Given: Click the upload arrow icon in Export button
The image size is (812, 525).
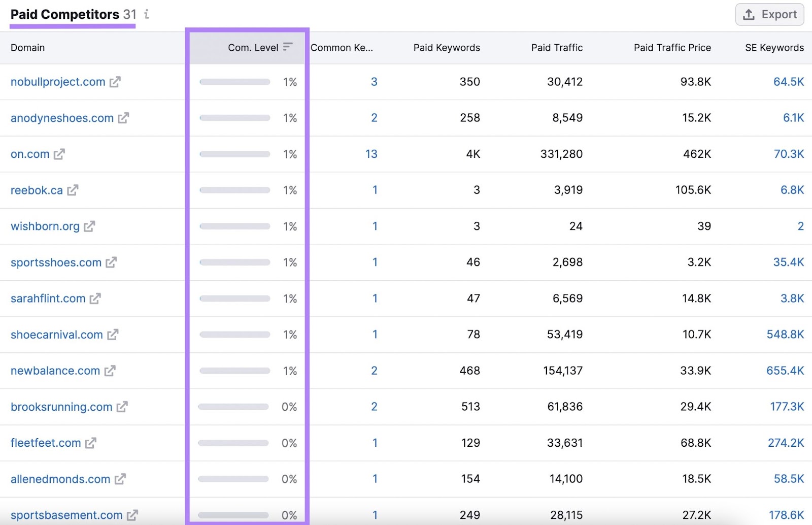Looking at the screenshot, I should coord(749,14).
